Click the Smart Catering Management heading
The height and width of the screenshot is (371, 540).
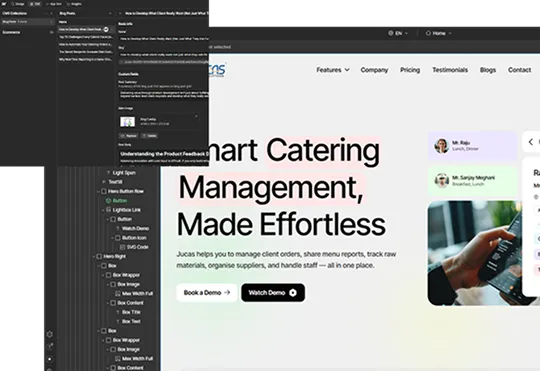(280, 187)
